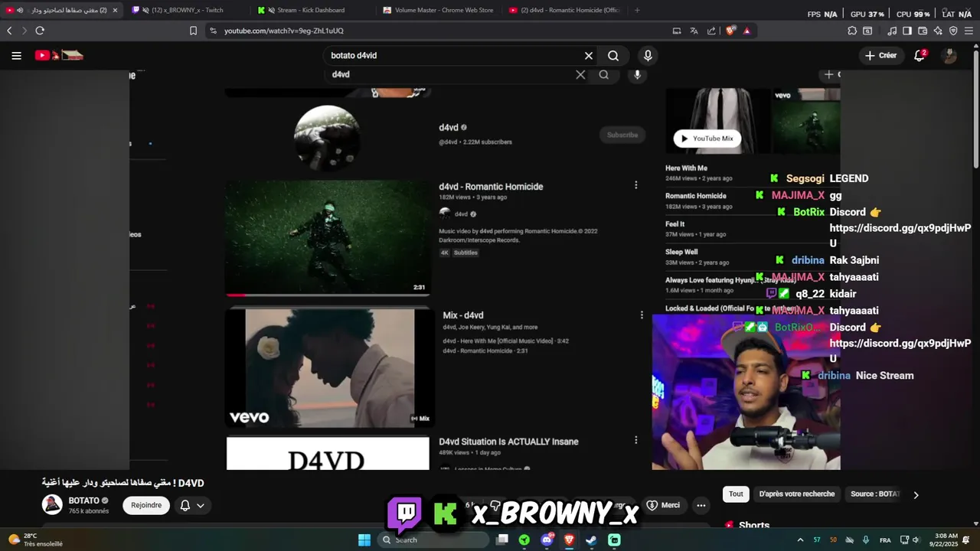980x551 pixels.
Task: Close the first YouTube tab
Action: (x=115, y=10)
